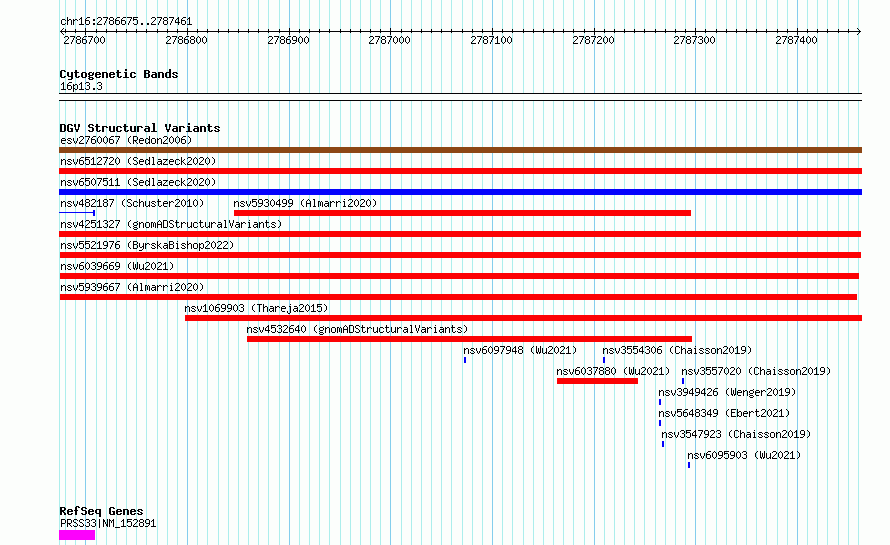Viewport: 890px width, 545px height.
Task: Click the red nsv4251327 variant bar
Action: (x=460, y=234)
